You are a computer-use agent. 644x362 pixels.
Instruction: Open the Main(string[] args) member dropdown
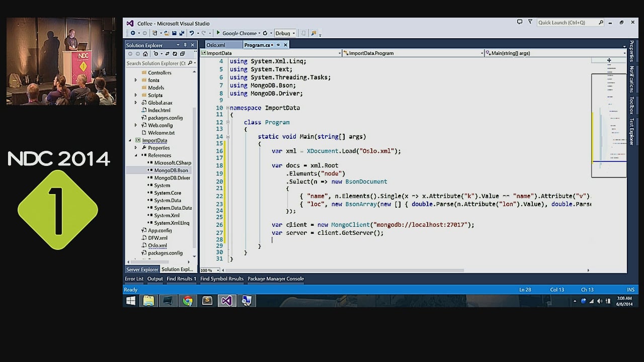tap(624, 53)
